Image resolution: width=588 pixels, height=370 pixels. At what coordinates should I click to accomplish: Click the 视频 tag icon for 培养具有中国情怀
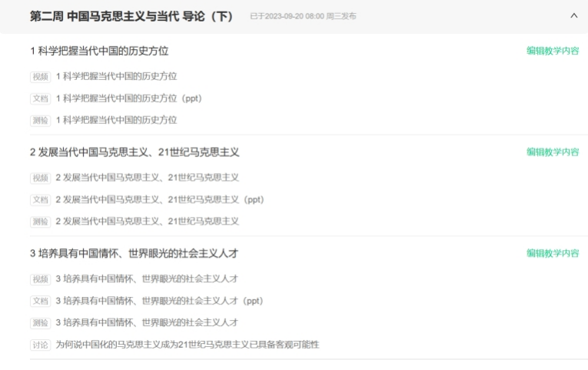[40, 279]
